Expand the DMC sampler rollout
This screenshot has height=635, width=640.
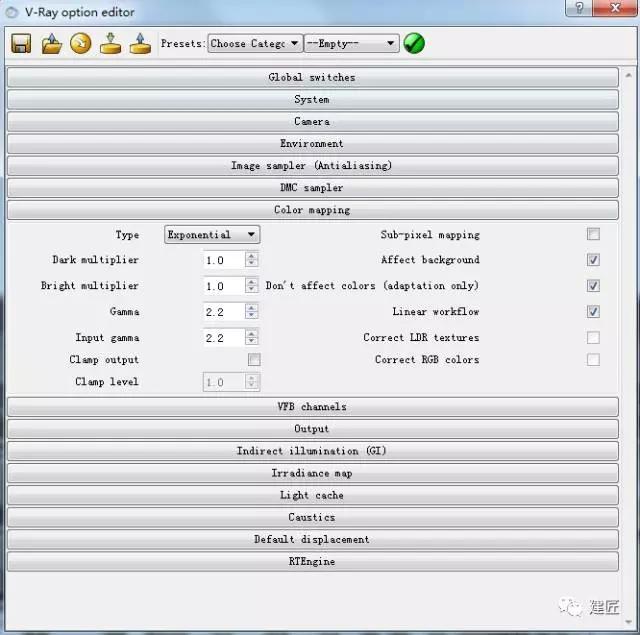point(313,187)
